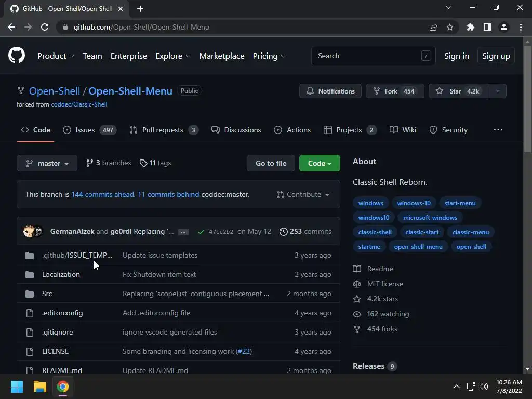Click the slash shortcut icon in Search
This screenshot has width=532, height=399.
(426, 56)
